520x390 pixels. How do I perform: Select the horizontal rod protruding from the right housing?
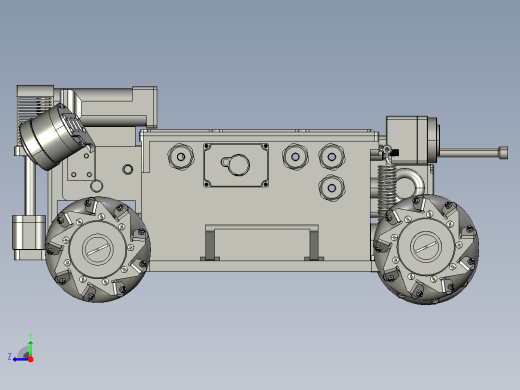pos(474,153)
